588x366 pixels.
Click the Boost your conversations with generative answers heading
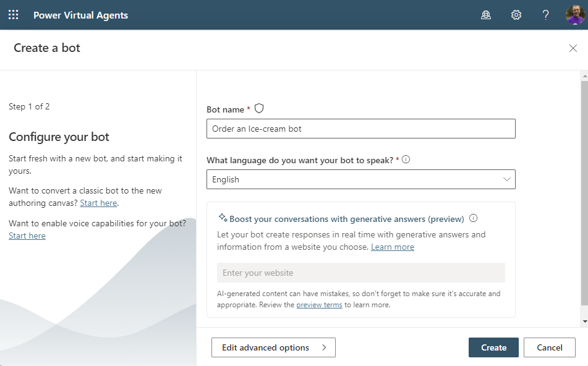(x=346, y=219)
